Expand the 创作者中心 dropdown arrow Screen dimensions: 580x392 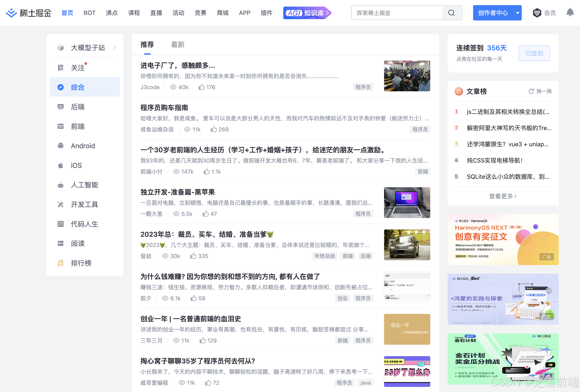(518, 13)
